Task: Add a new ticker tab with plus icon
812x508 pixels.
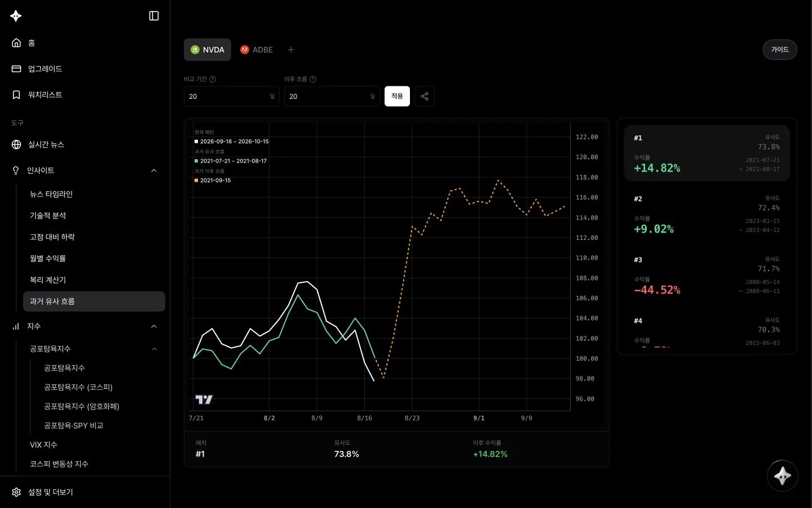Action: [291, 50]
